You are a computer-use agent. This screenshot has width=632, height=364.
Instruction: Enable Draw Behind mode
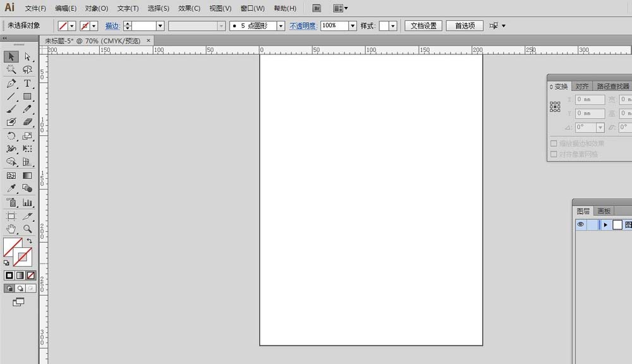click(x=20, y=288)
